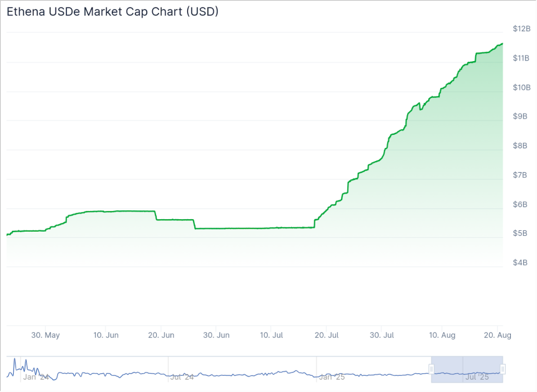The image size is (537, 392).
Task: Click the 30. May x-axis label
Action: point(46,335)
